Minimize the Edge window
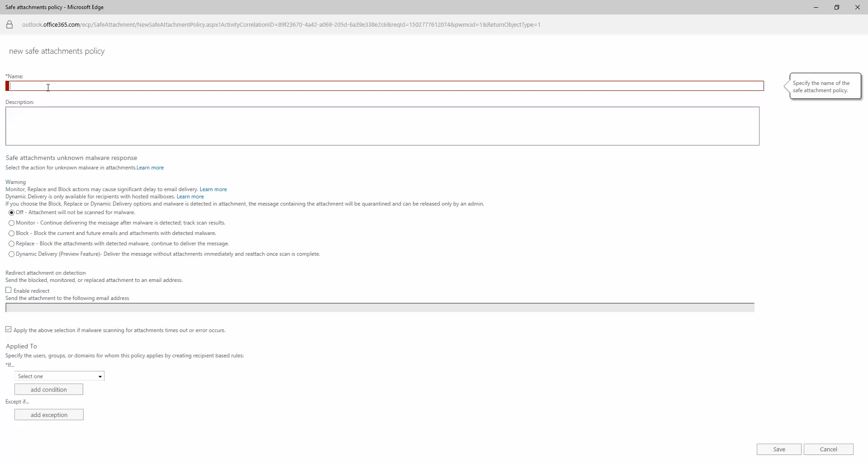 [816, 7]
